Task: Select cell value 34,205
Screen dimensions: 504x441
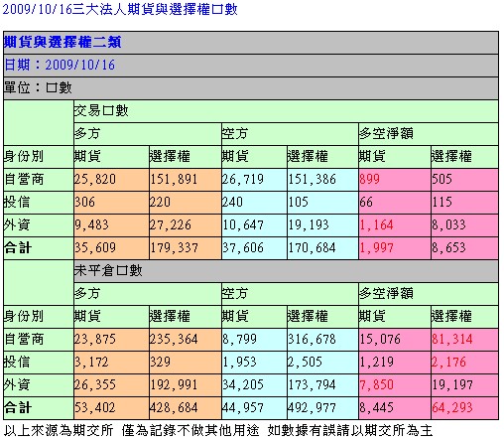Action: pyautogui.click(x=243, y=384)
